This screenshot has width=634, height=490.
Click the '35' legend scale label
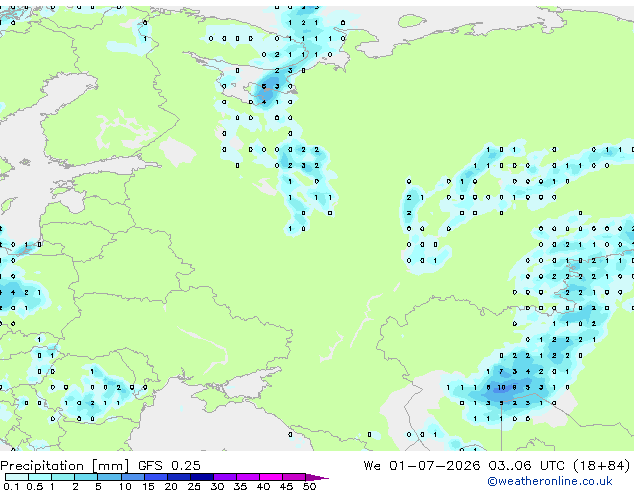tap(241, 486)
